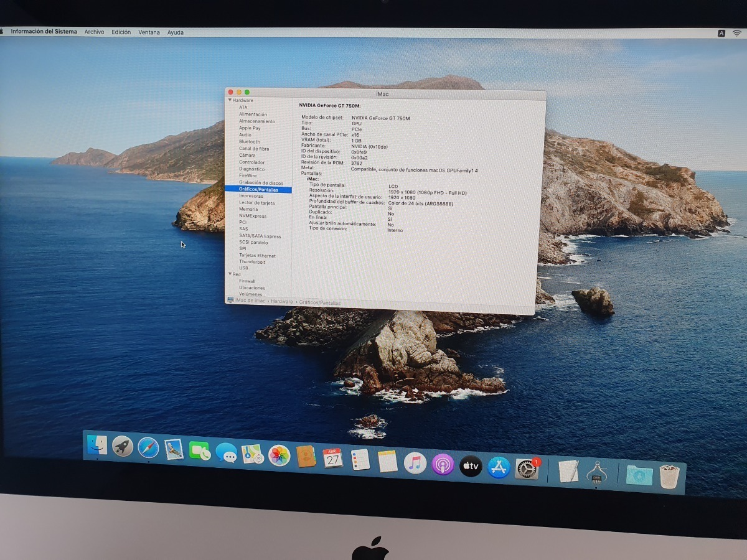Open the Safari browser in the Dock
747x560 pixels.
coord(148,447)
